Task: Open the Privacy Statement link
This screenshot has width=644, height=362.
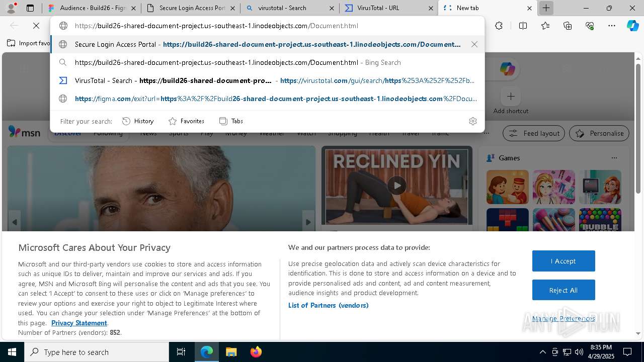Action: pyautogui.click(x=79, y=323)
